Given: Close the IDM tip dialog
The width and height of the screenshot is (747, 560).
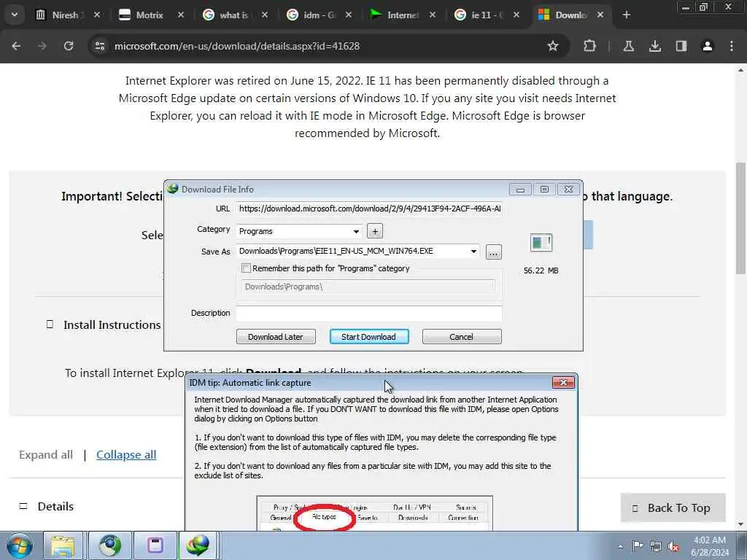Looking at the screenshot, I should coord(564,382).
